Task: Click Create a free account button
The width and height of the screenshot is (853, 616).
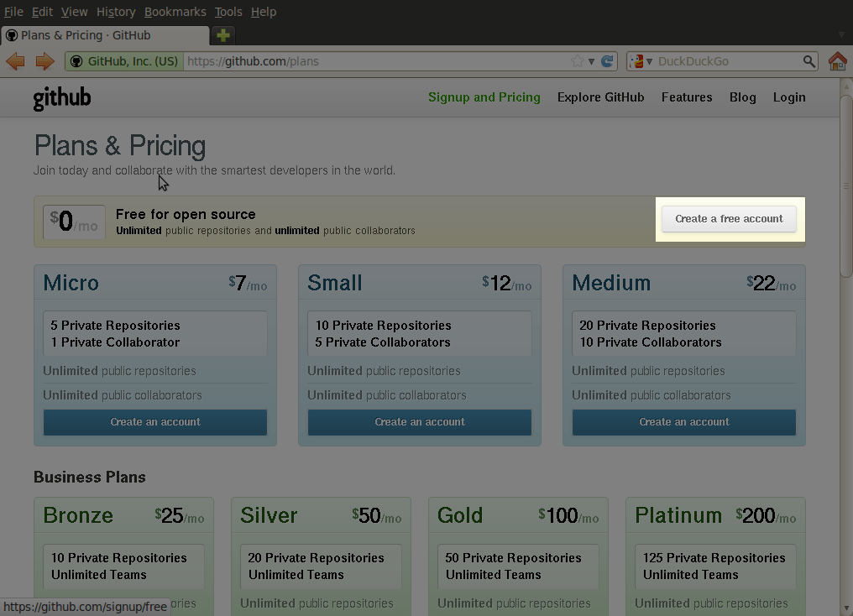Action: [x=729, y=218]
